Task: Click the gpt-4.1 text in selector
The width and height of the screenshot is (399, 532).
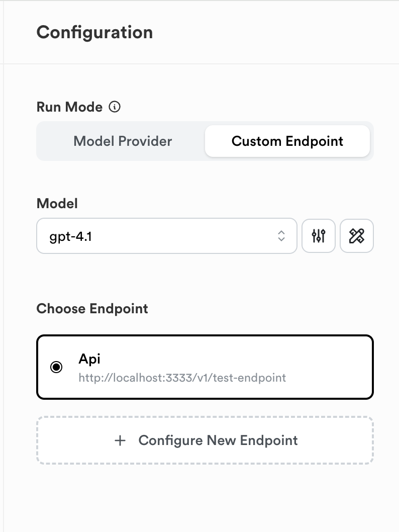Action: [x=70, y=236]
